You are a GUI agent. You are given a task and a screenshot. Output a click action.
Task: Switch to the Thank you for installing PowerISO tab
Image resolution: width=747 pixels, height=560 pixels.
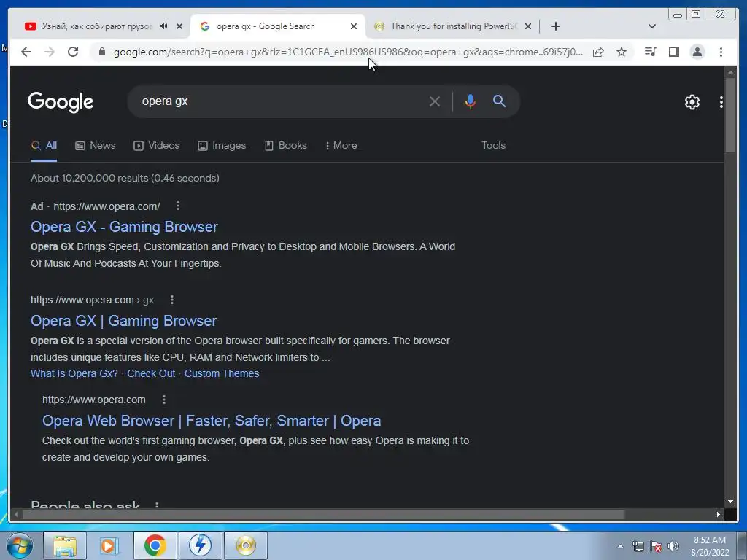tap(452, 26)
